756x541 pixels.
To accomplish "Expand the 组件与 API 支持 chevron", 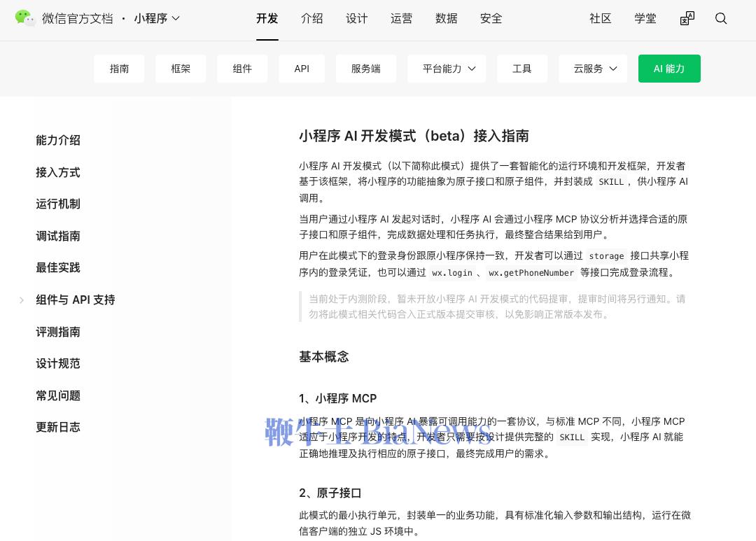I will click(x=22, y=300).
